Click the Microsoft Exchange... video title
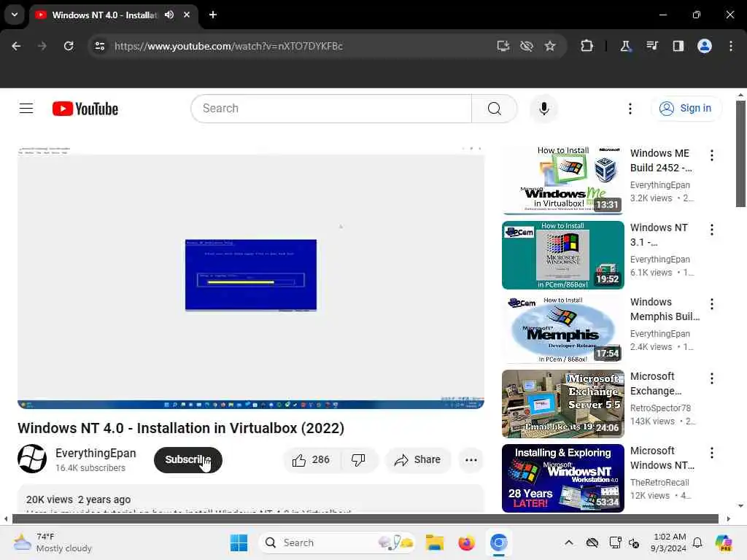The width and height of the screenshot is (747, 560). (656, 384)
